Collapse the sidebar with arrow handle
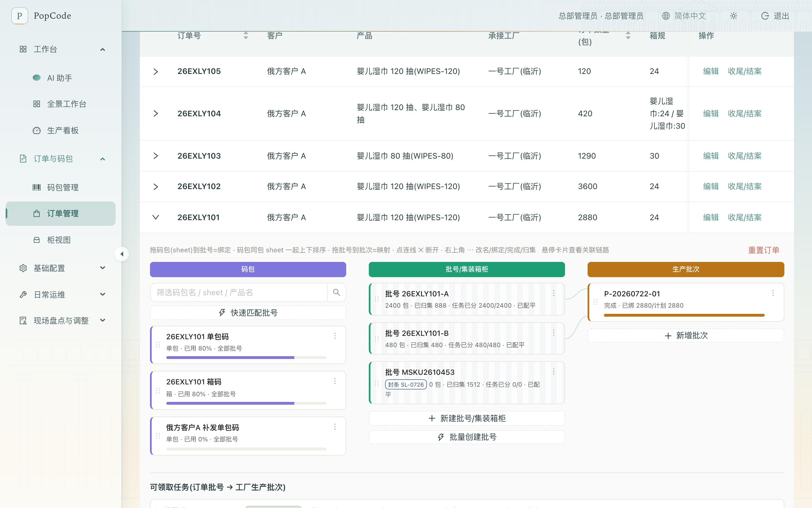Image resolution: width=812 pixels, height=508 pixels. coord(122,254)
